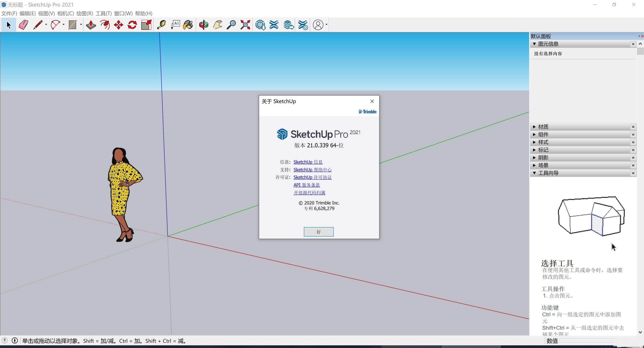This screenshot has width=644, height=348.
Task: Open the 文件(F) menu
Action: coord(9,14)
